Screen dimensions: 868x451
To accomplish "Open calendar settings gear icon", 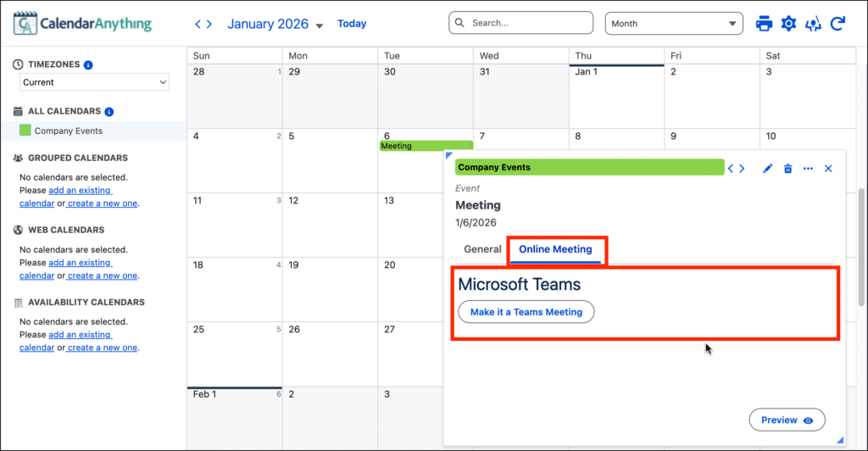I will [x=788, y=24].
